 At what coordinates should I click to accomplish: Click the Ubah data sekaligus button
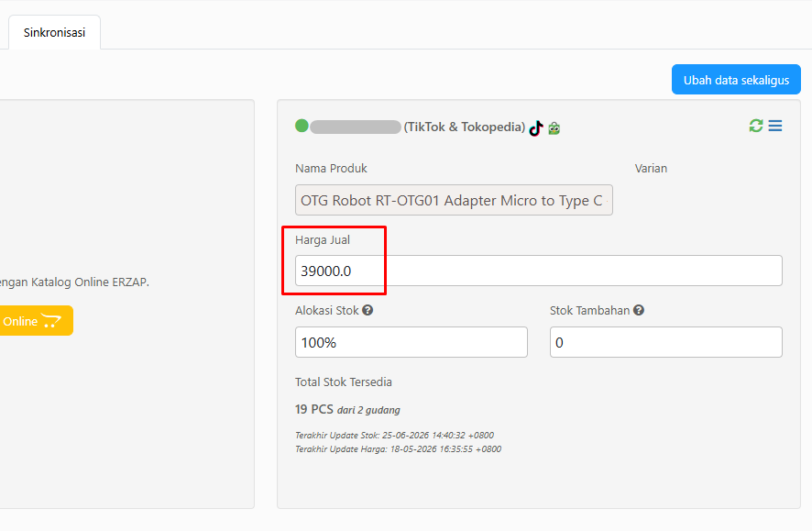pos(736,80)
